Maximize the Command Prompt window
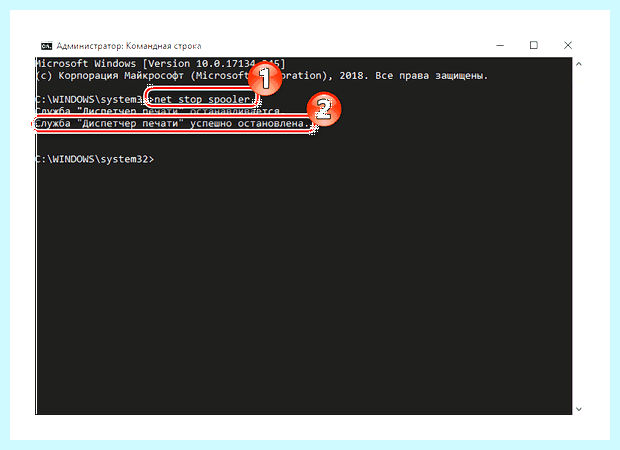The image size is (620, 450). click(x=533, y=45)
